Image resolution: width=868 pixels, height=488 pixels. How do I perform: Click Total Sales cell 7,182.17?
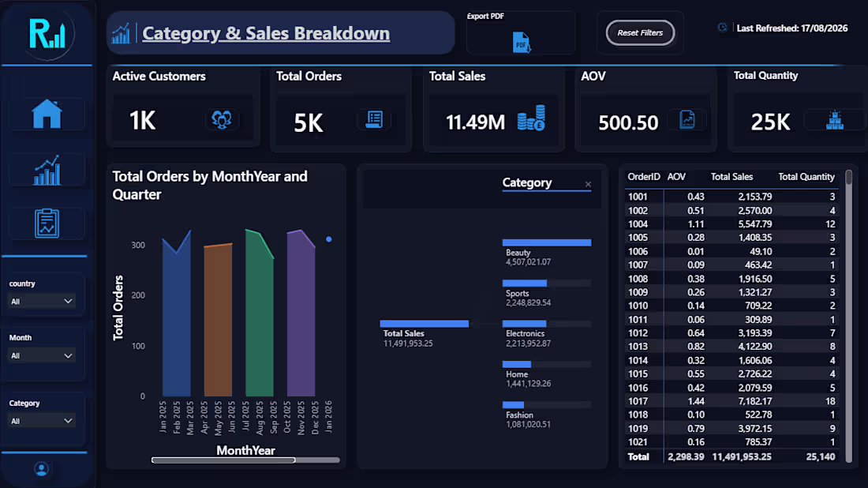(755, 401)
